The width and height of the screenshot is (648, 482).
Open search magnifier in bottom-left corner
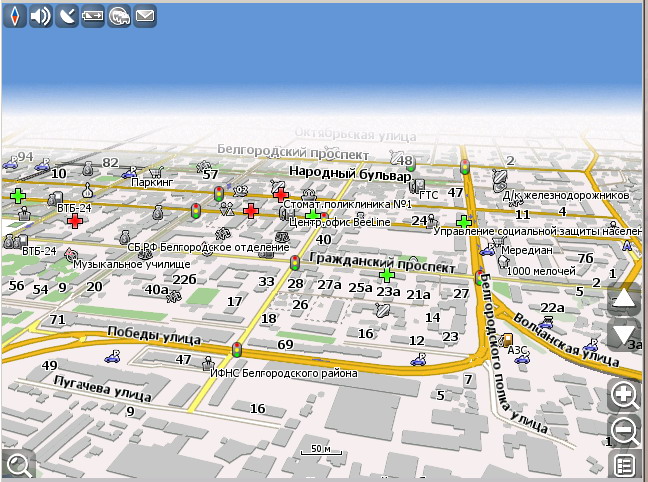pyautogui.click(x=17, y=463)
